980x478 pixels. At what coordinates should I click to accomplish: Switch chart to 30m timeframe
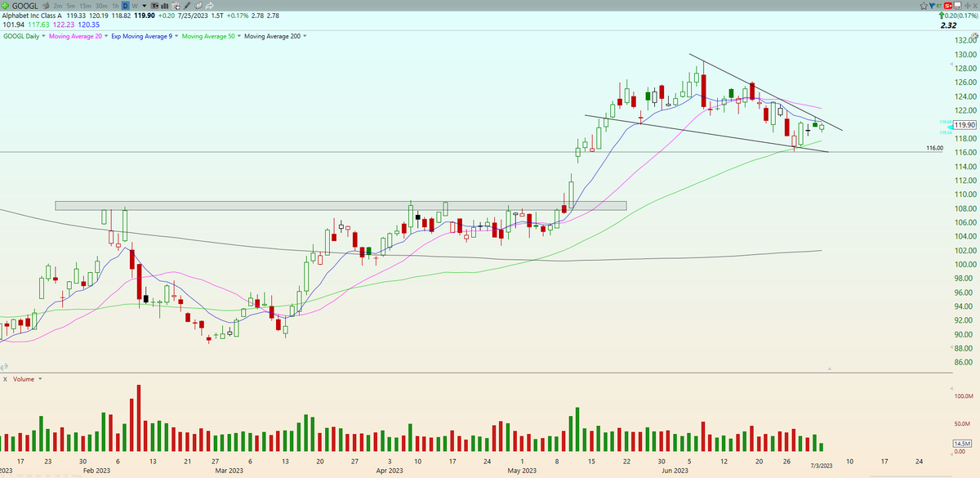[x=100, y=6]
